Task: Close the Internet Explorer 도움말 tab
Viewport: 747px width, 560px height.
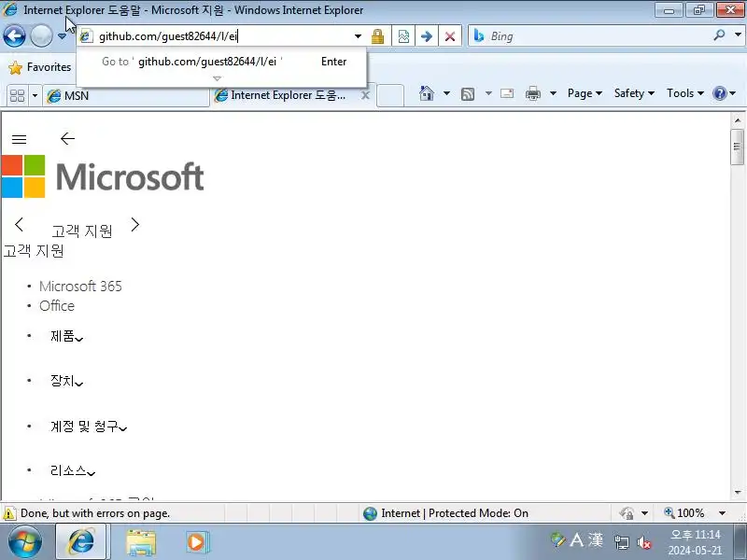Action: 365,95
